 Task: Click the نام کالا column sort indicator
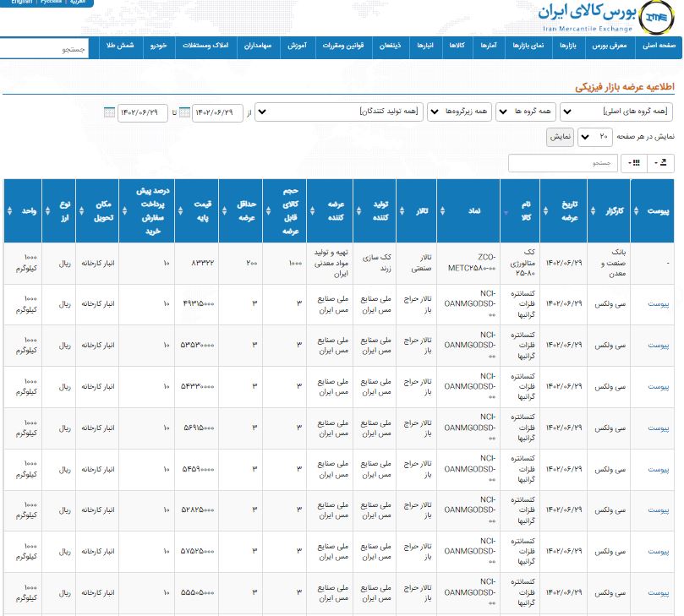coord(506,213)
